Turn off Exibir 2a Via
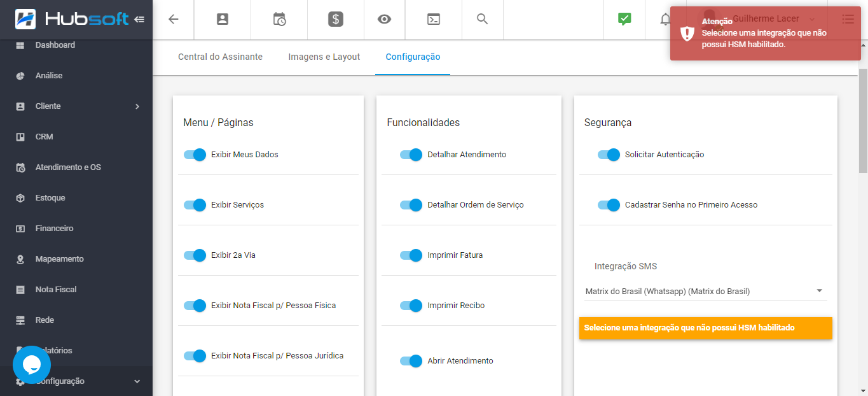The height and width of the screenshot is (396, 868). pos(195,255)
